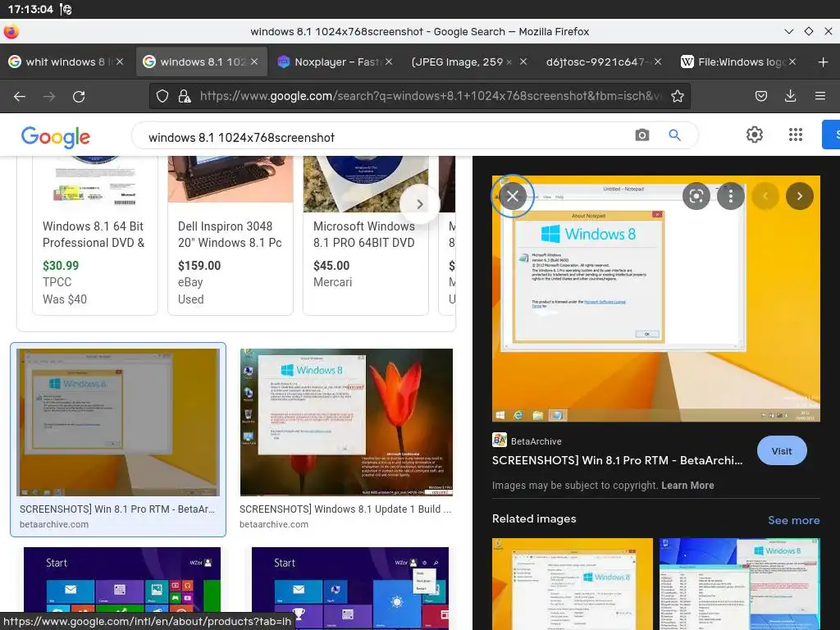The width and height of the screenshot is (840, 630).
Task: Click the eBay seller label
Action: tap(190, 282)
